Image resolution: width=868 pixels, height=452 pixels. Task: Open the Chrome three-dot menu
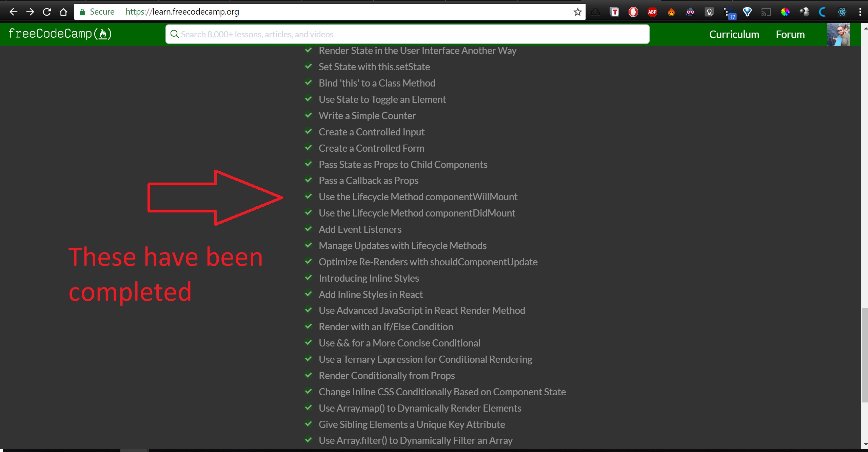860,12
